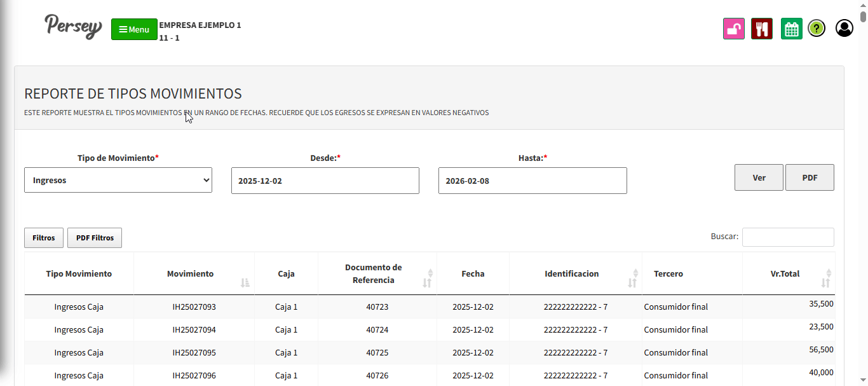The height and width of the screenshot is (386, 868).
Task: Click the question mark help icon
Action: click(x=817, y=29)
